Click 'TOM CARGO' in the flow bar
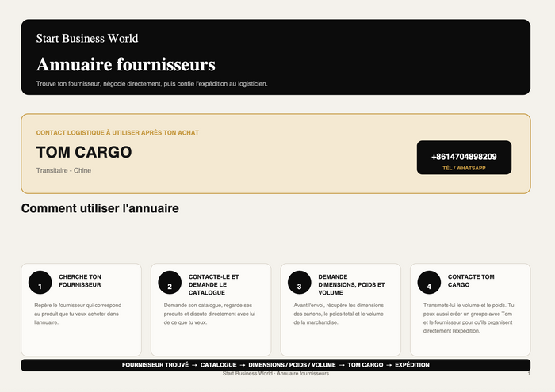This screenshot has width=555, height=392. [366, 365]
